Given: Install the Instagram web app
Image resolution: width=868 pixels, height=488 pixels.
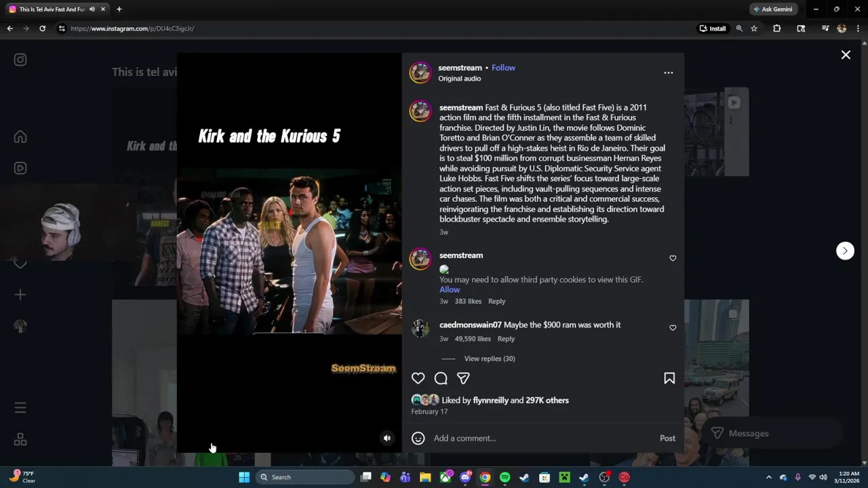Looking at the screenshot, I should click(713, 28).
